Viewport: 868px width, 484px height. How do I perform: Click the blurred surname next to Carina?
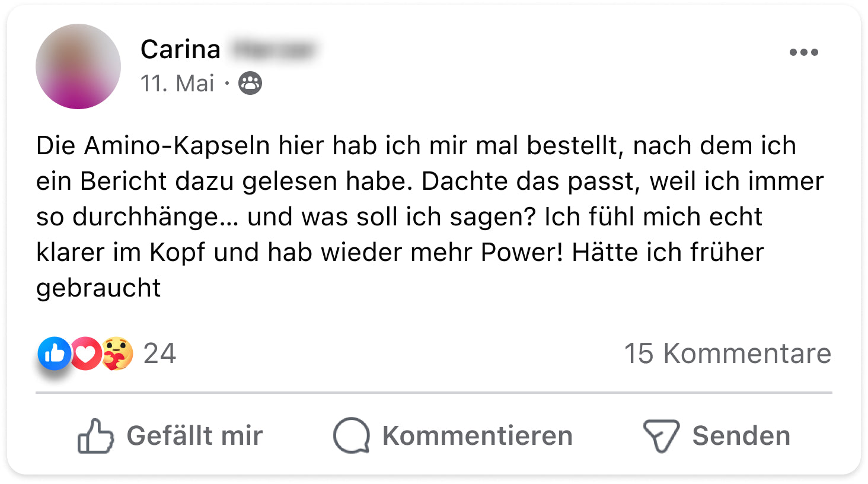click(273, 49)
